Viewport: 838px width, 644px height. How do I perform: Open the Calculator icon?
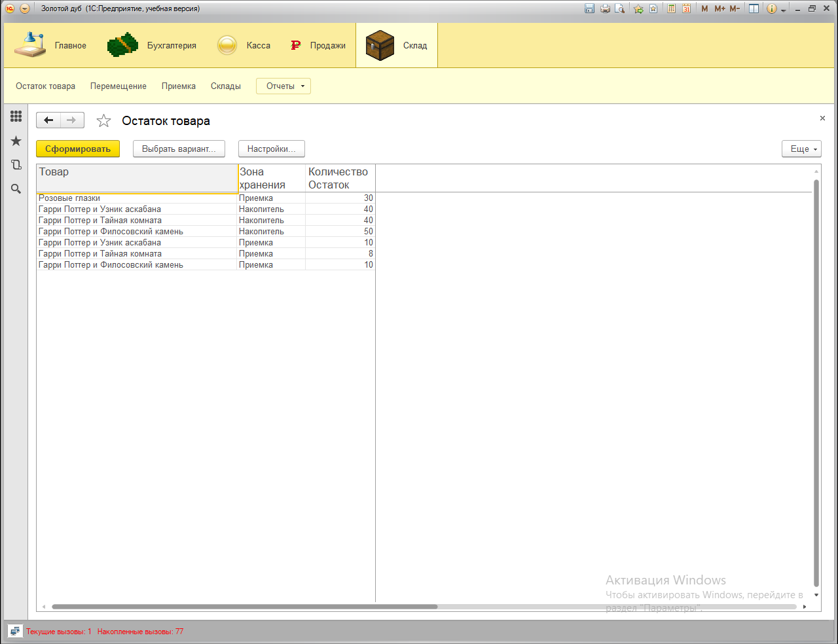671,9
